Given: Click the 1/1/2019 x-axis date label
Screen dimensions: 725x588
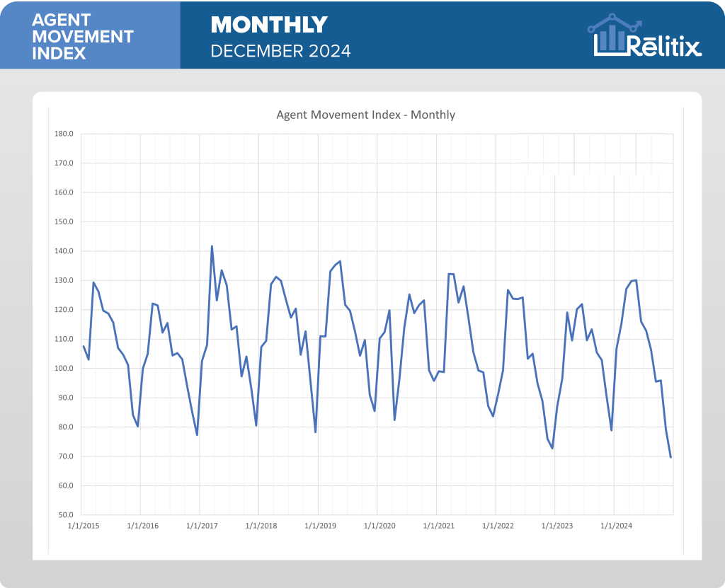Looking at the screenshot, I should click(x=321, y=526).
